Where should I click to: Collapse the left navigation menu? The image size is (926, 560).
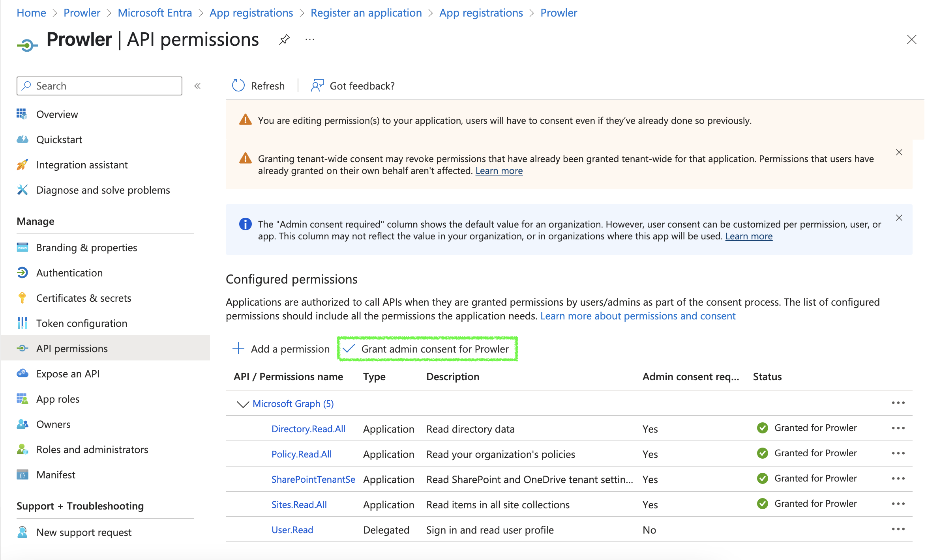click(x=197, y=86)
